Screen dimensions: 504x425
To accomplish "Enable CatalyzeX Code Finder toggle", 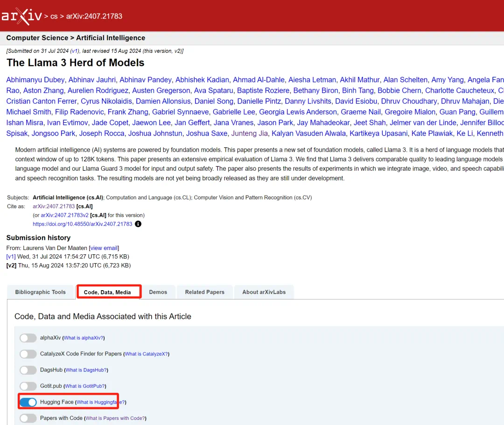I will tap(28, 354).
